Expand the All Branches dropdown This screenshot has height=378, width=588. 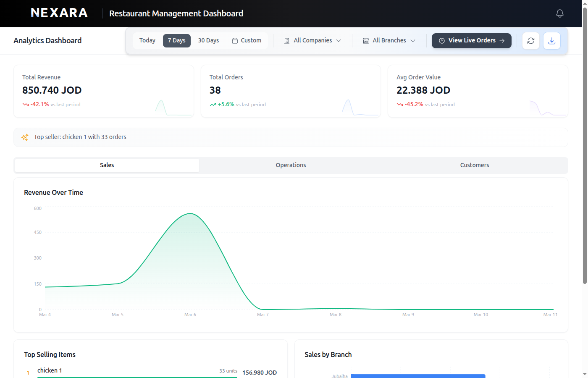[x=389, y=41]
